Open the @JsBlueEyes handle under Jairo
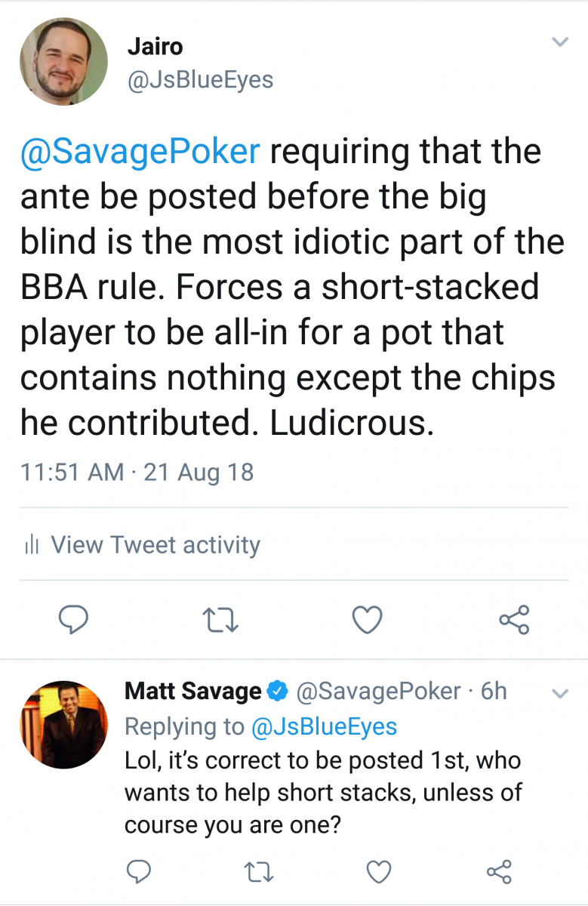This screenshot has height=906, width=588. pos(200,79)
